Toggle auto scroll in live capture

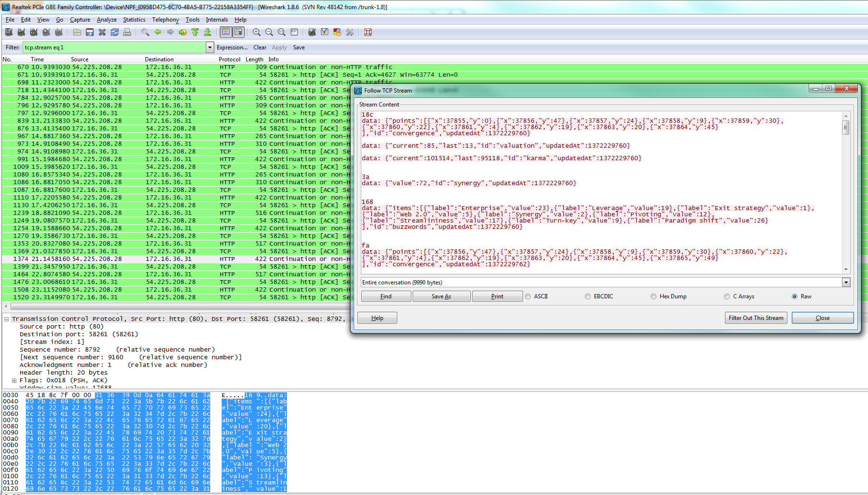point(238,32)
